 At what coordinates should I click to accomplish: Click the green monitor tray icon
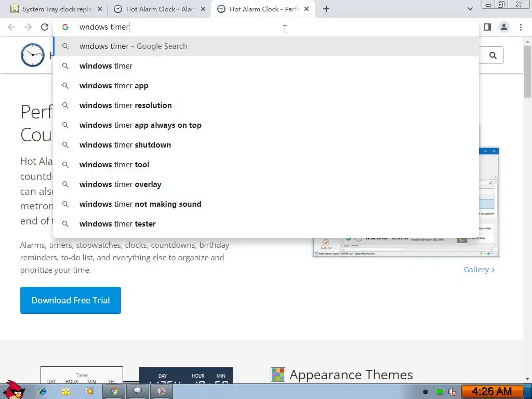point(440,392)
